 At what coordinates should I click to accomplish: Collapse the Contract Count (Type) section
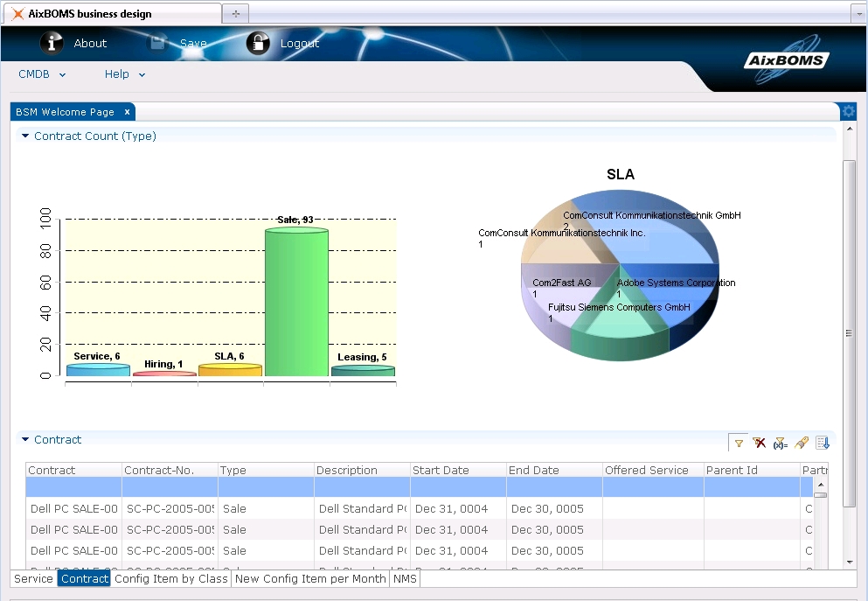click(x=24, y=136)
